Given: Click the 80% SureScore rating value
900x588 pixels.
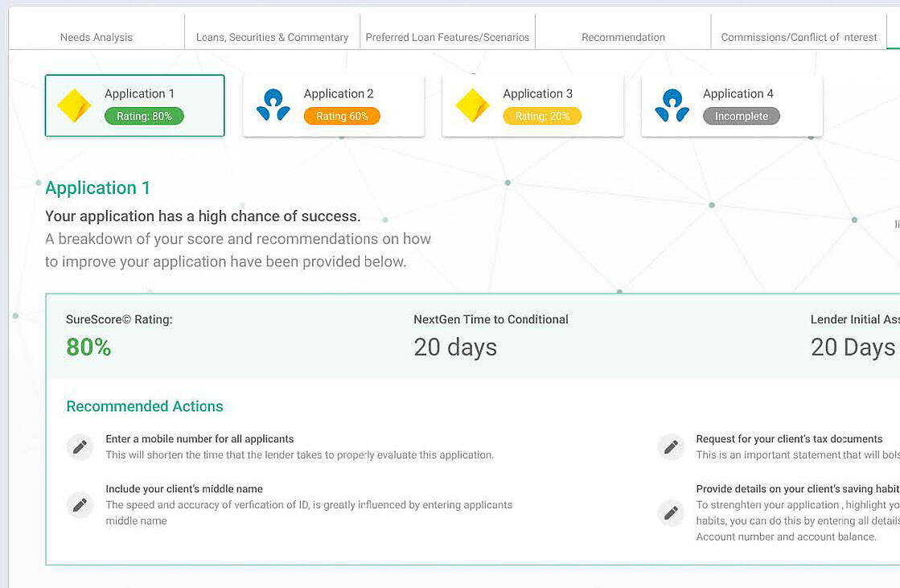Looking at the screenshot, I should 88,347.
